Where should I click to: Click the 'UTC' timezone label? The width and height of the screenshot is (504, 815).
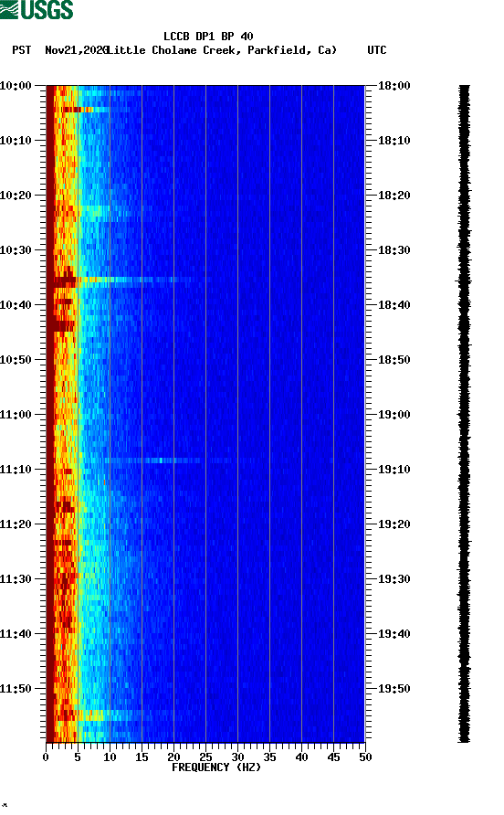click(x=377, y=50)
